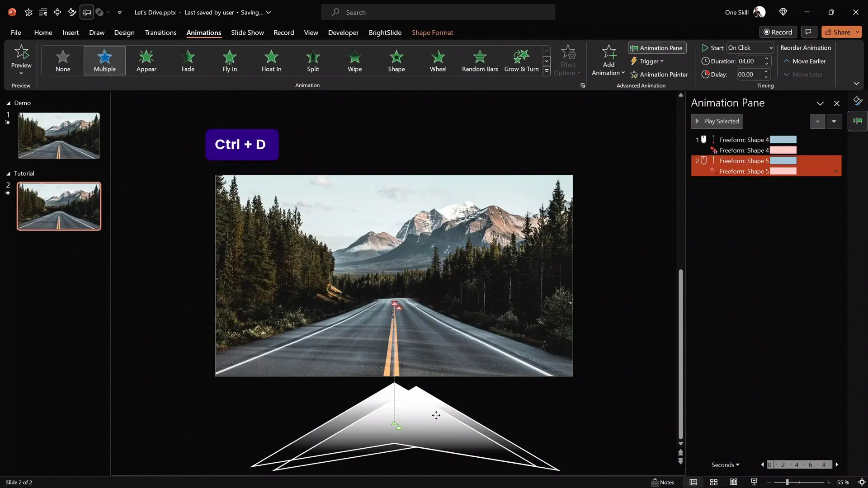The height and width of the screenshot is (488, 868).
Task: Switch to the Home tab
Action: pos(43,33)
